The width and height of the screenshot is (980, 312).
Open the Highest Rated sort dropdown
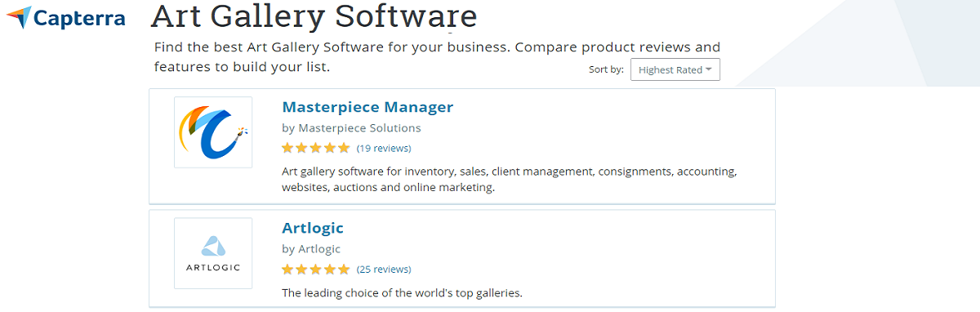tap(675, 69)
